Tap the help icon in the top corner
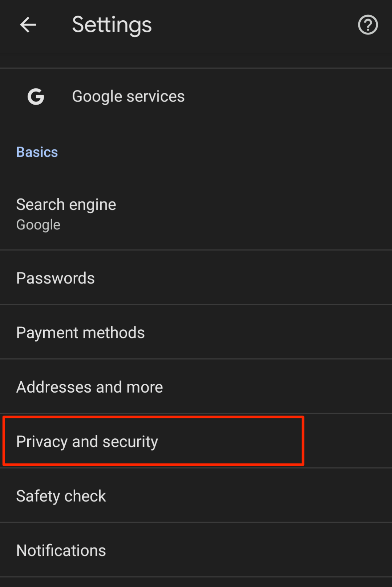The width and height of the screenshot is (392, 587). [368, 25]
